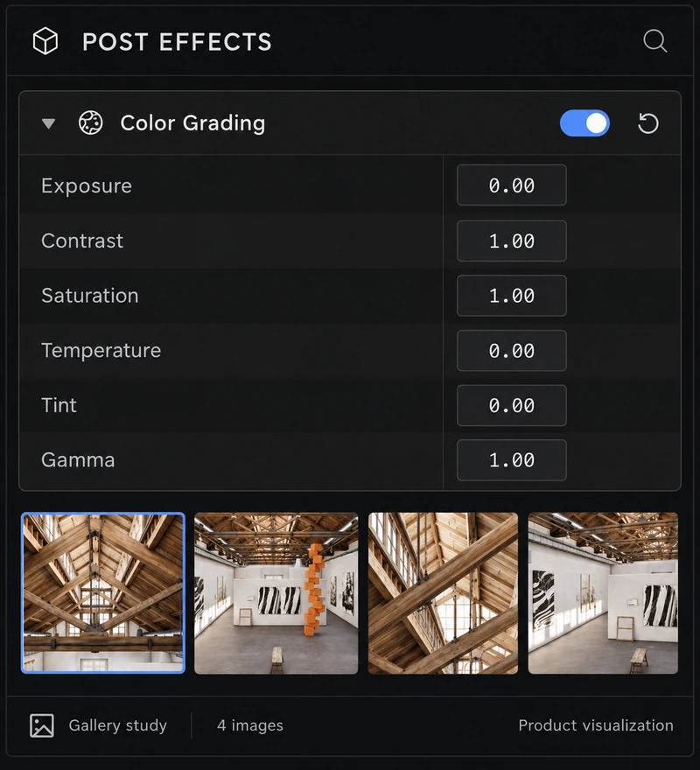This screenshot has height=770, width=700.
Task: Collapse the Color Grading section triangle
Action: point(48,122)
